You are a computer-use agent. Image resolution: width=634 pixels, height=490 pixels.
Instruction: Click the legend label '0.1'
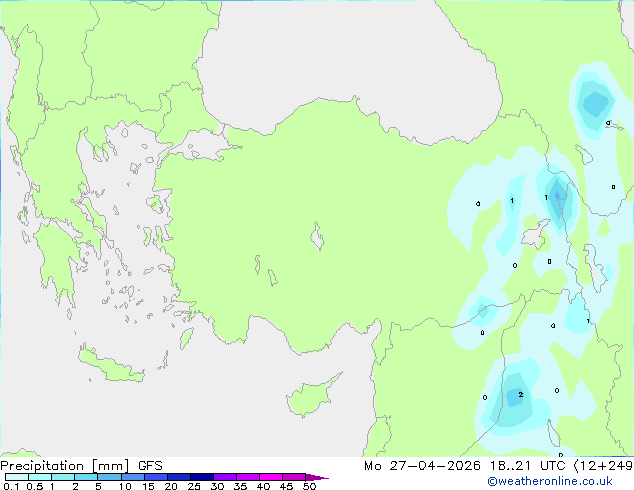point(11,486)
